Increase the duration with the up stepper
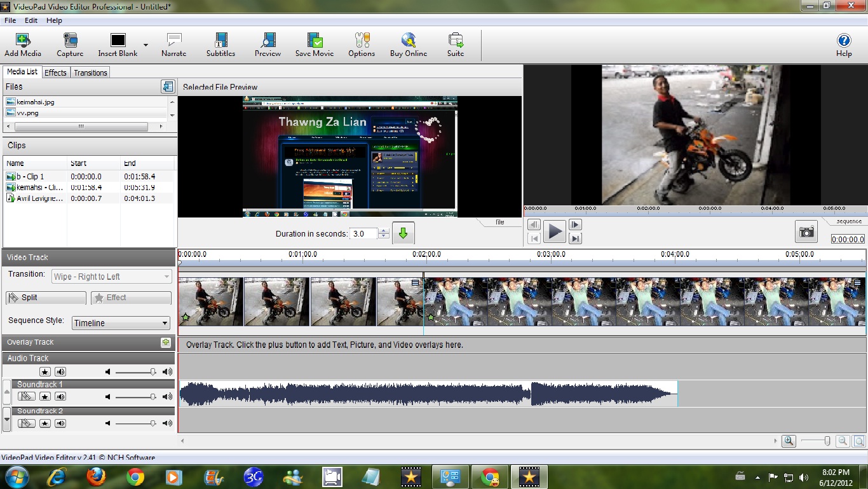 click(x=383, y=230)
